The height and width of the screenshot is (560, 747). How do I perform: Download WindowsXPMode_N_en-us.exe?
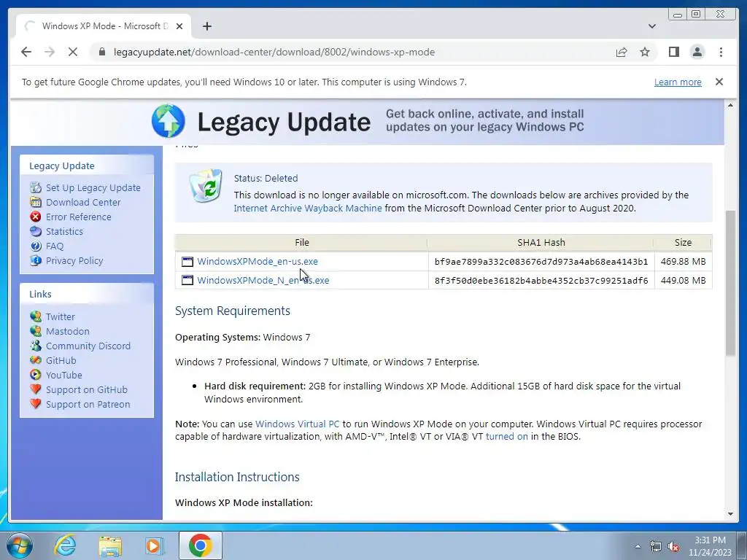point(263,281)
